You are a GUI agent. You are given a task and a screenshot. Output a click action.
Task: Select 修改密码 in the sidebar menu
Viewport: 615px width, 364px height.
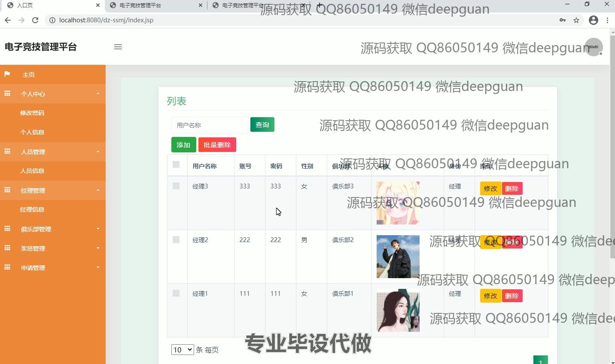click(33, 112)
